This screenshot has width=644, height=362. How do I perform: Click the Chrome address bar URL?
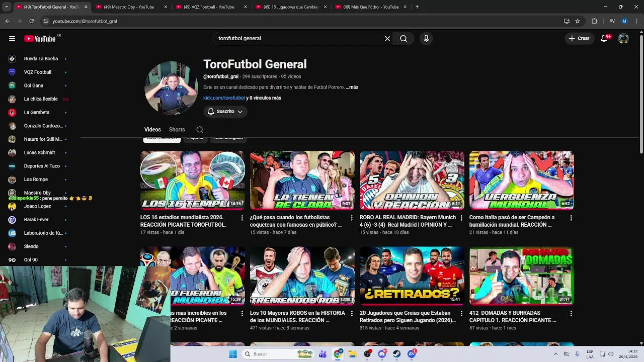85,21
